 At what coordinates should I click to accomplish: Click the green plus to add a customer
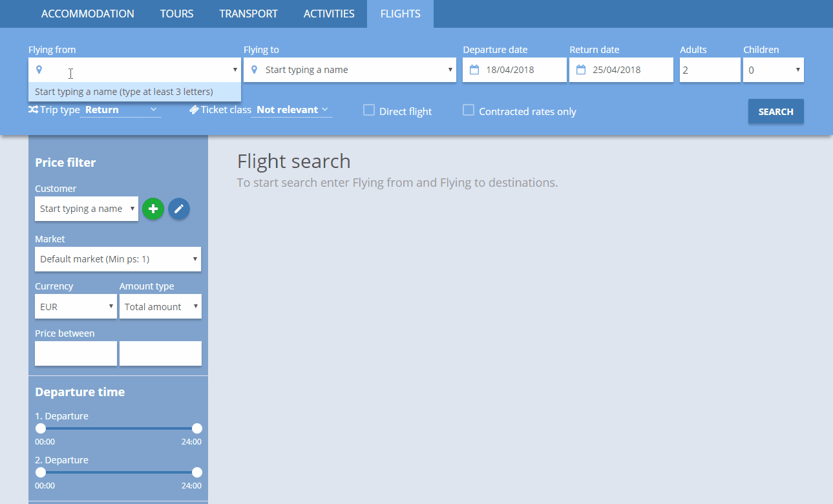coord(153,209)
